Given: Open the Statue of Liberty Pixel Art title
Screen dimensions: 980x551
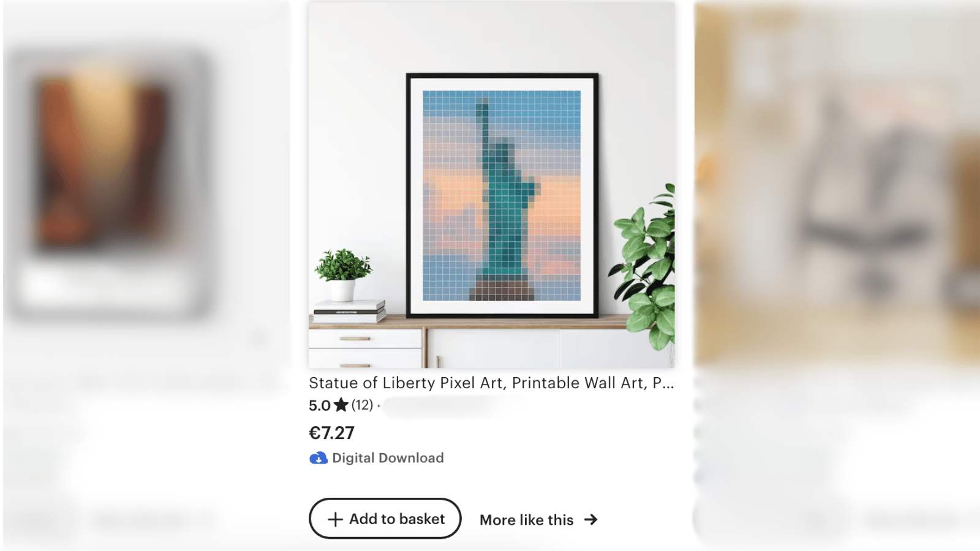Looking at the screenshot, I should (x=491, y=383).
